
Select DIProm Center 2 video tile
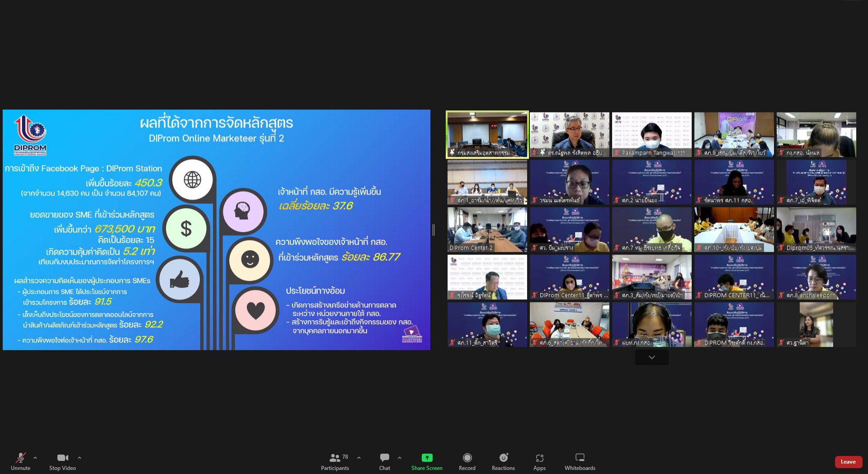[487, 230]
